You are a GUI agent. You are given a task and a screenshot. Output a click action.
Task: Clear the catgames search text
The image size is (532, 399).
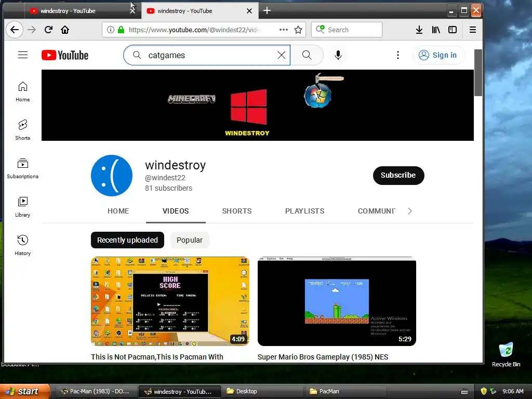point(281,55)
